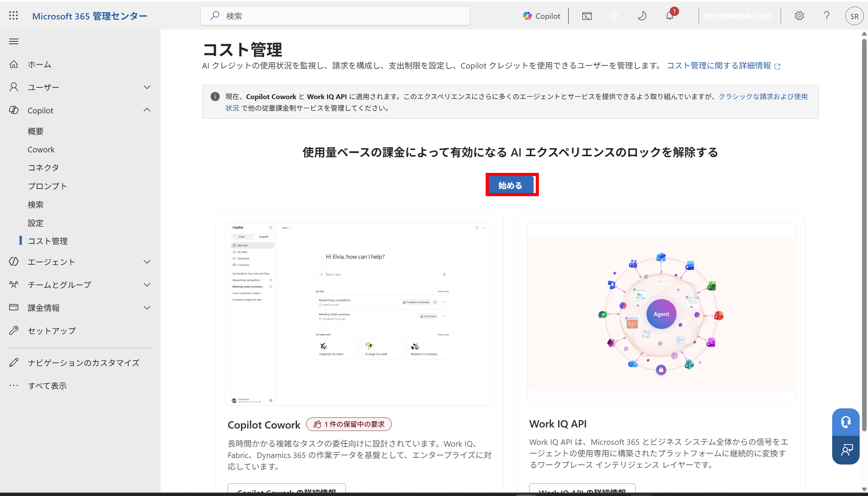868x496 pixels.
Task: Open settings gear icon
Action: (x=799, y=16)
